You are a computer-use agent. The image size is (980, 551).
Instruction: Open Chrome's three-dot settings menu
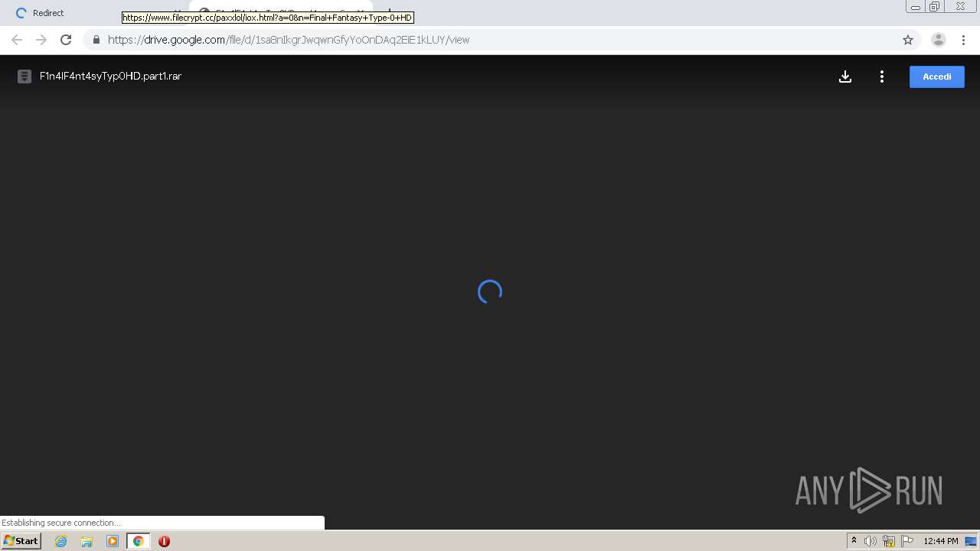pos(963,40)
